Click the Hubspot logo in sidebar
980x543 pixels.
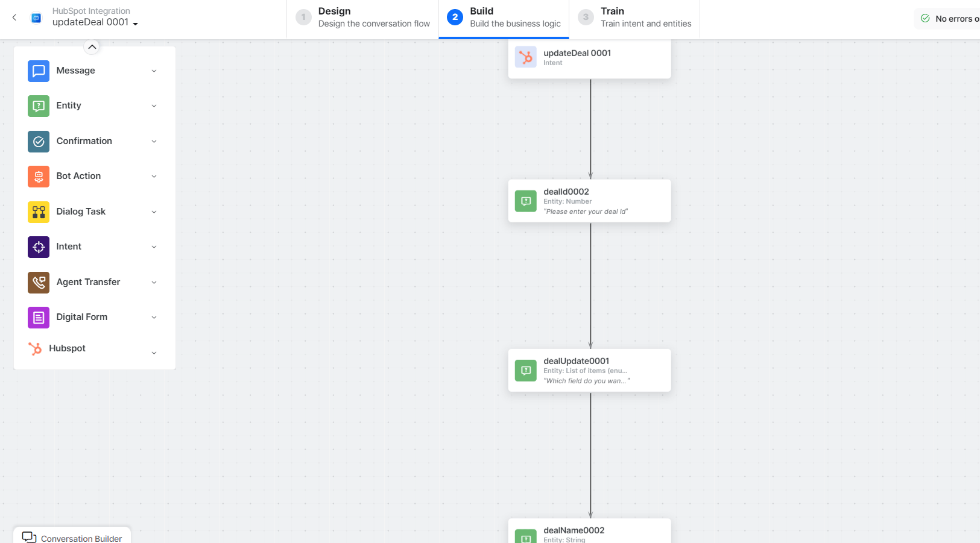[35, 349]
